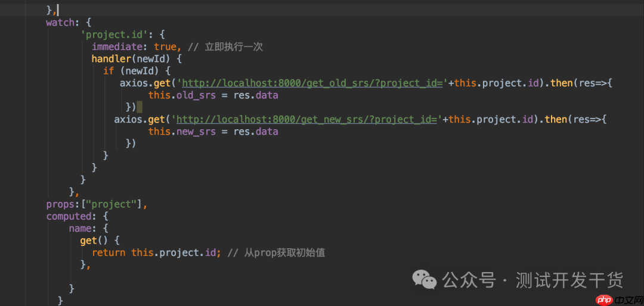The height and width of the screenshot is (306, 644).
Task: Click the 'project.id' watcher key string
Action: (x=110, y=35)
